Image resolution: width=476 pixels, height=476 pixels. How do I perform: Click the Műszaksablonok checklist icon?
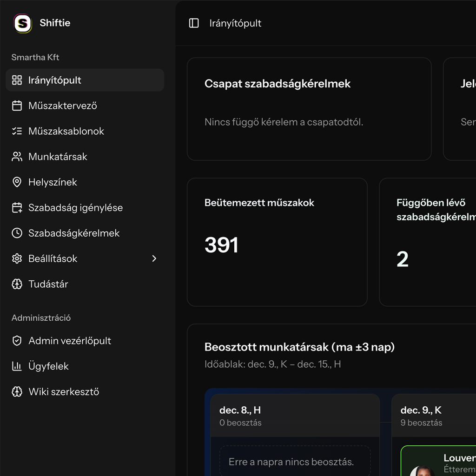click(17, 131)
